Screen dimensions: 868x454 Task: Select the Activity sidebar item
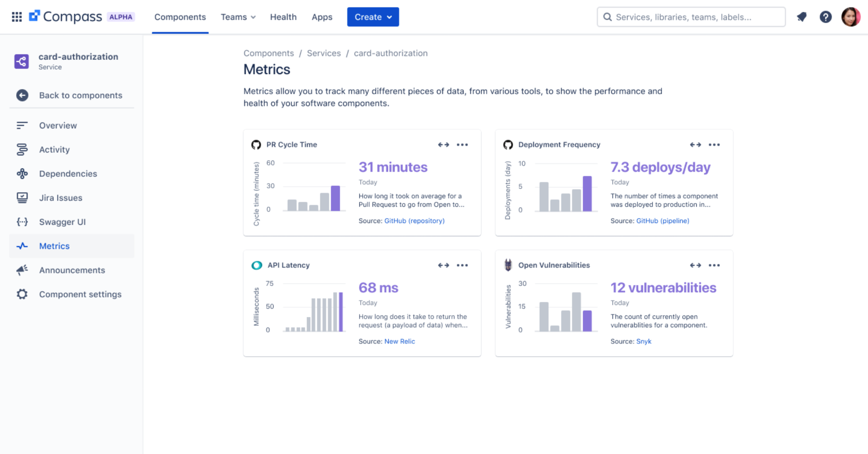(x=54, y=149)
